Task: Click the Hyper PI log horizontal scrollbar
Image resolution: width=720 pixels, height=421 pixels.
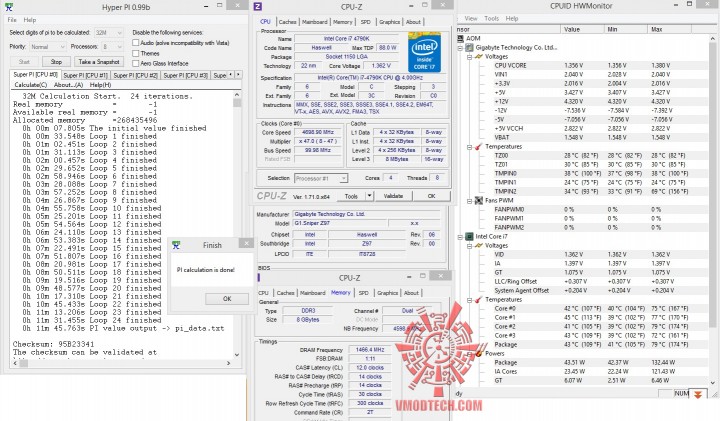Action: (122, 363)
